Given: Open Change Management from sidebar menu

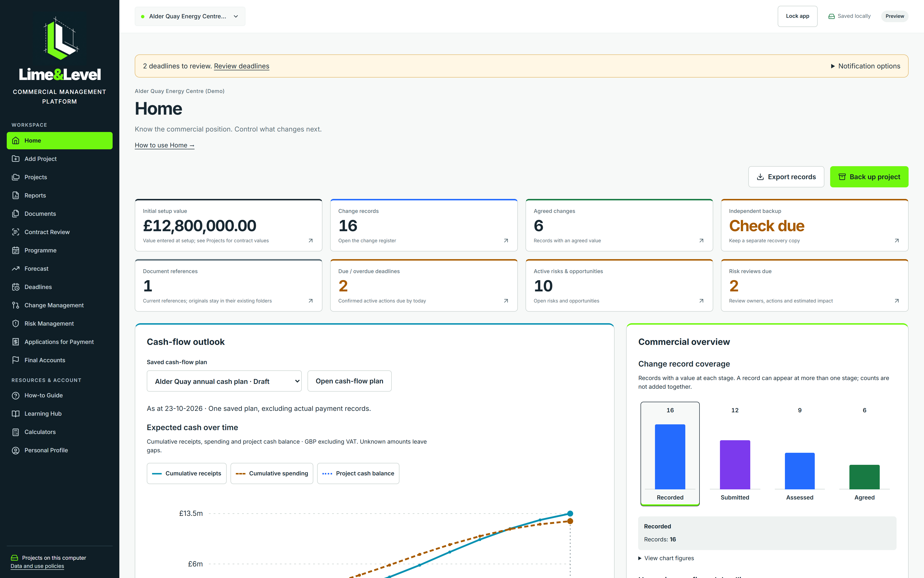Looking at the screenshot, I should (x=60, y=305).
